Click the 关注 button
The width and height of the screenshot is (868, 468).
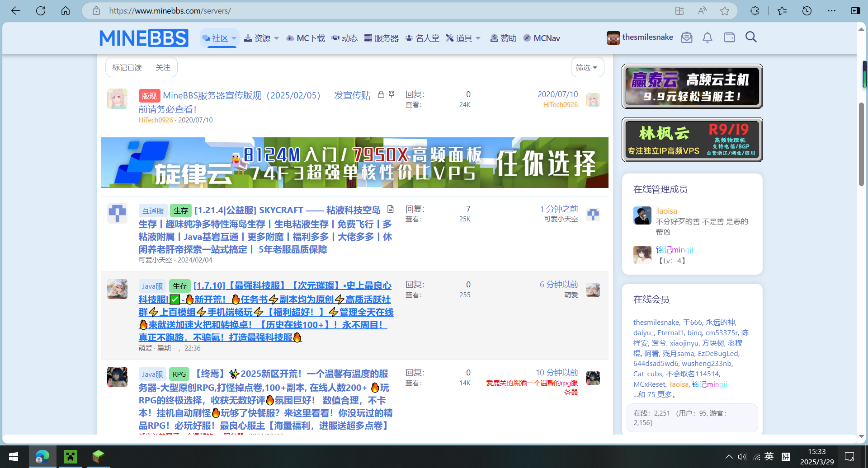[x=163, y=67]
